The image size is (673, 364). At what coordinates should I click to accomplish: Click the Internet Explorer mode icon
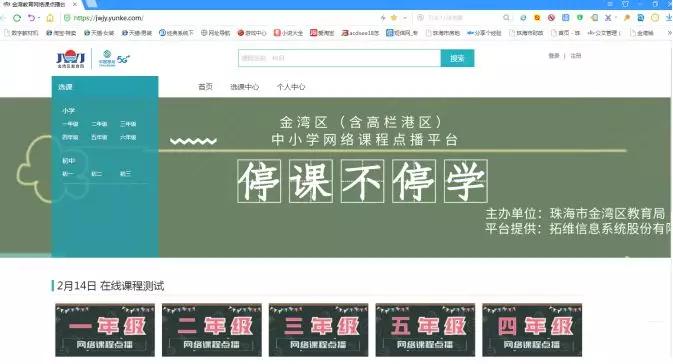(x=523, y=18)
